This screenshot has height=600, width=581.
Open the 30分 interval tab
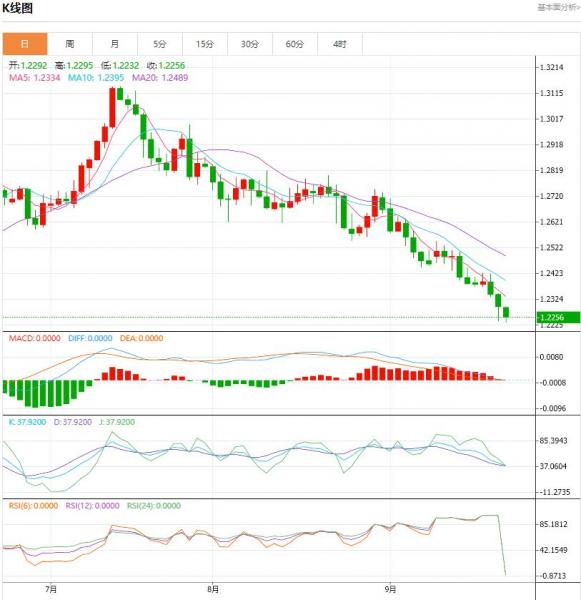(250, 44)
